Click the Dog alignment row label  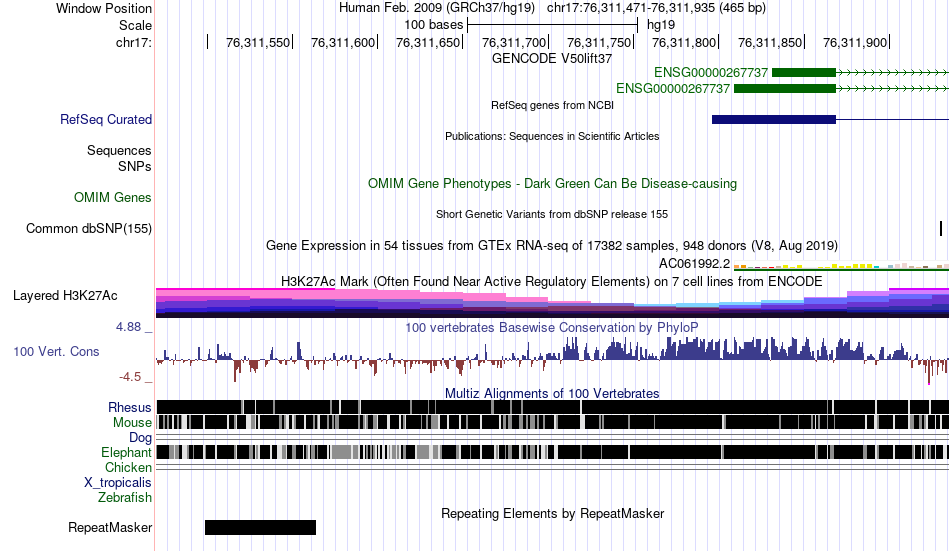(x=141, y=438)
